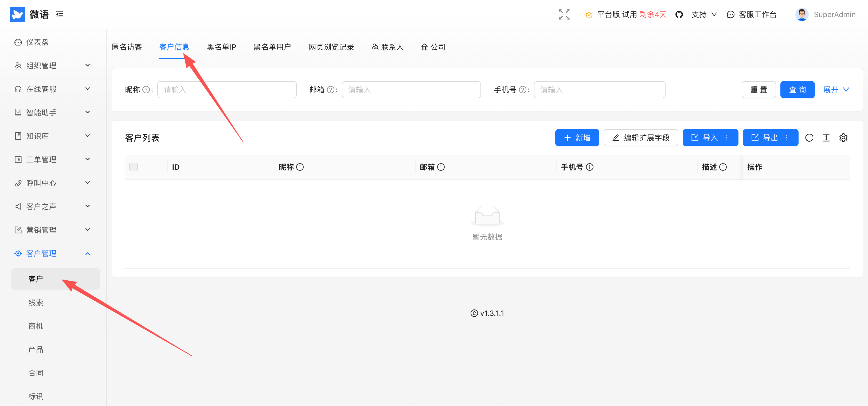Focus the 邮箱 input field
The height and width of the screenshot is (406, 868).
click(411, 90)
